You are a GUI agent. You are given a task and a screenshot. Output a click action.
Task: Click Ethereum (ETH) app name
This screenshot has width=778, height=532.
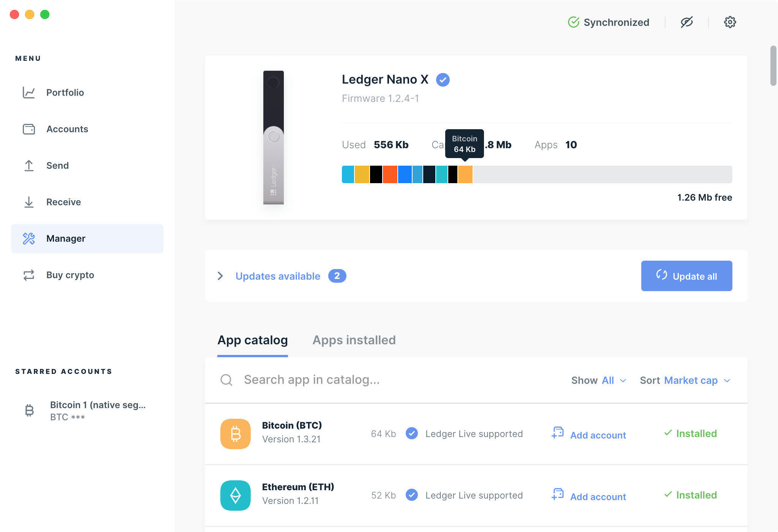point(298,487)
